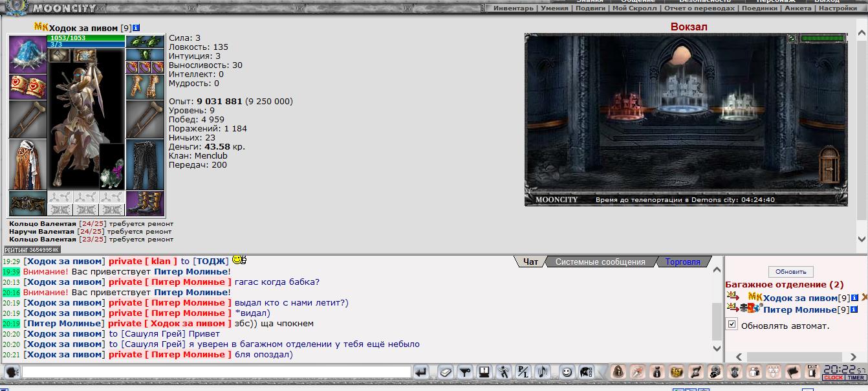868x391 pixels.
Task: Click Ходок за пивом in Багажное отделение list
Action: [800, 298]
